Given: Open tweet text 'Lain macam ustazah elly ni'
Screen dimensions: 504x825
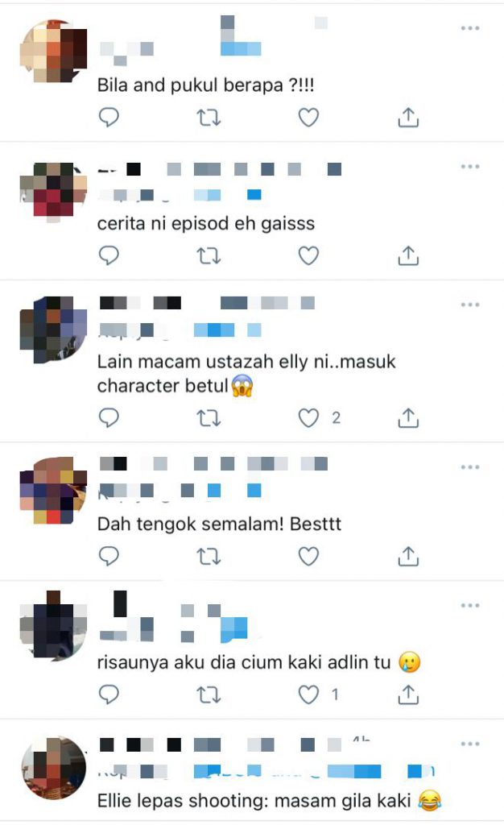Looking at the screenshot, I should pos(246,374).
